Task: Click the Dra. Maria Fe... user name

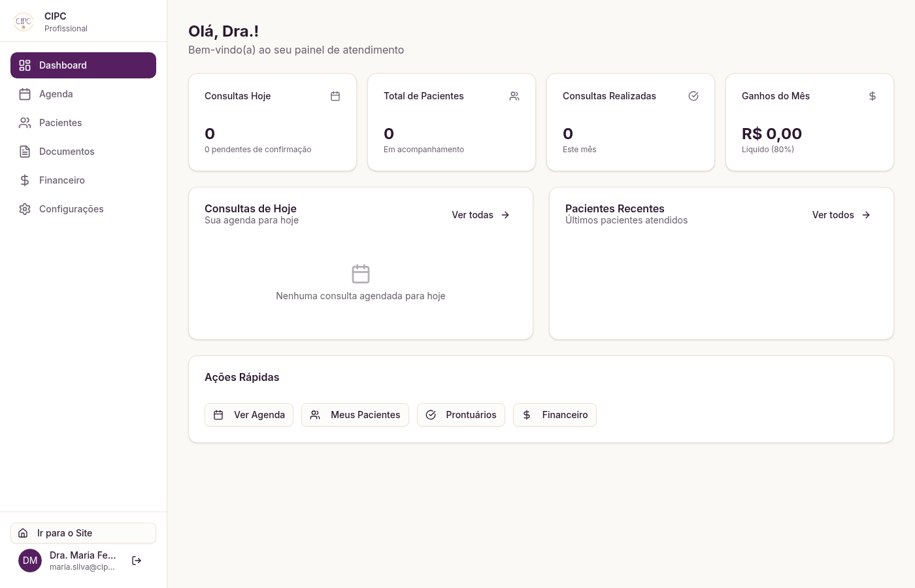Action: click(83, 555)
